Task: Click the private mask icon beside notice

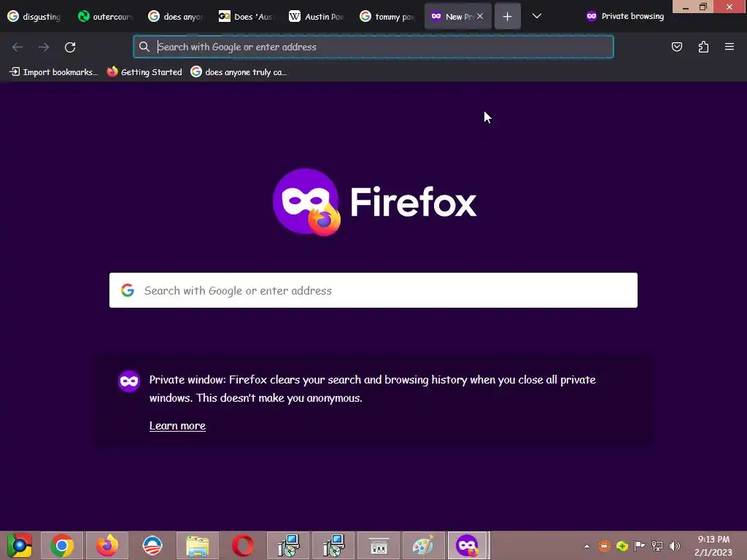Action: pyautogui.click(x=129, y=381)
